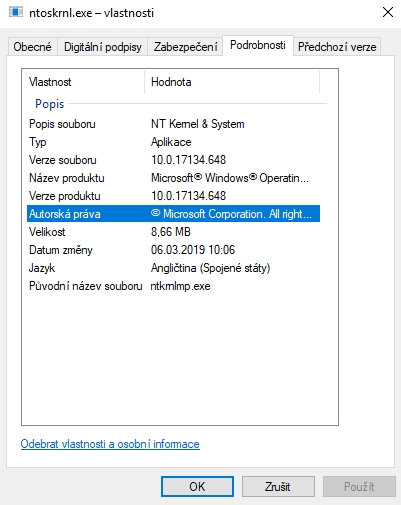The width and height of the screenshot is (401, 505).
Task: Click the Hodnota column header
Action: (232, 82)
